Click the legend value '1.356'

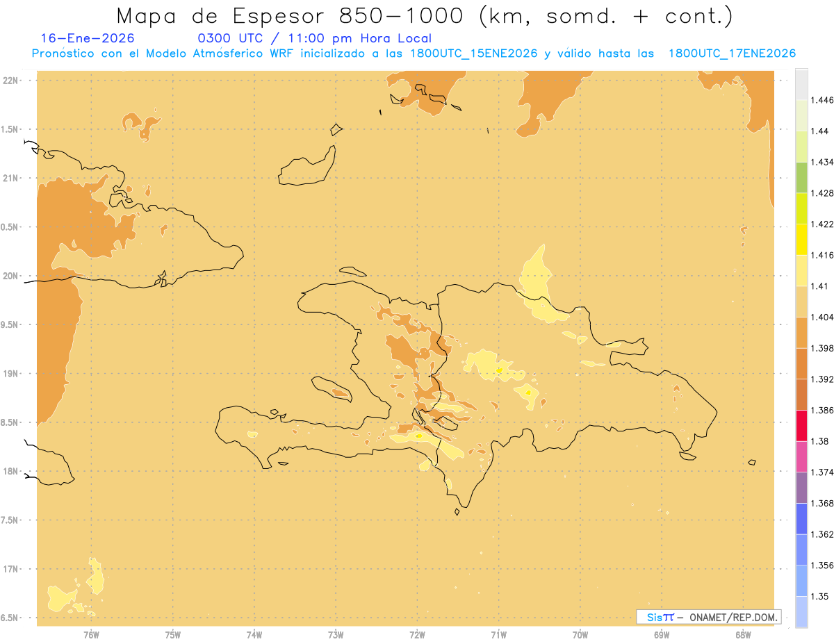[822, 565]
